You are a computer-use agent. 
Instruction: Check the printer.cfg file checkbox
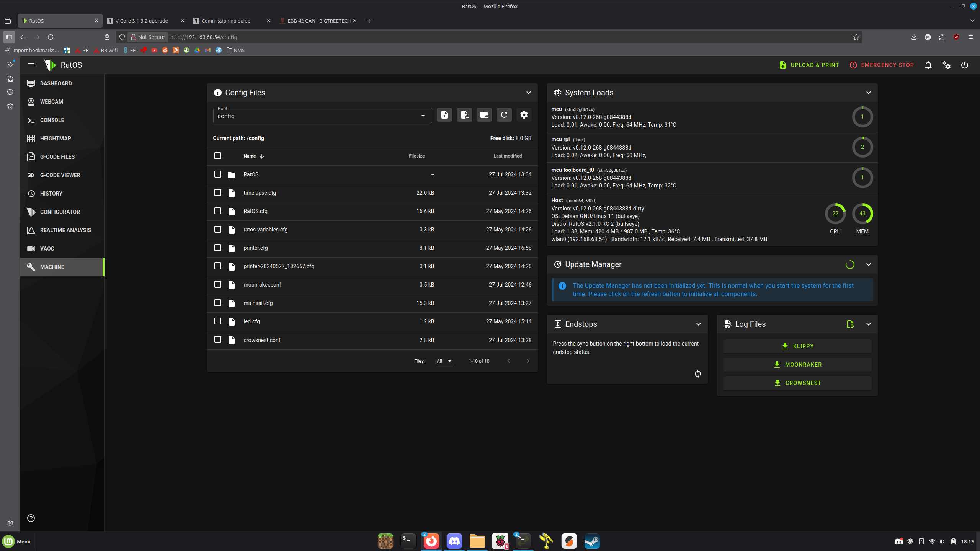[x=218, y=248]
